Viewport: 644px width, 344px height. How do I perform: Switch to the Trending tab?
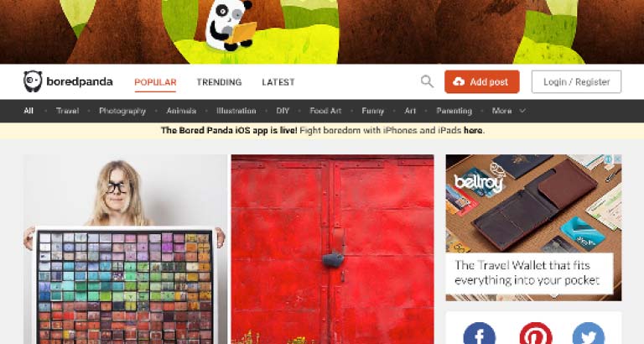[x=219, y=82]
